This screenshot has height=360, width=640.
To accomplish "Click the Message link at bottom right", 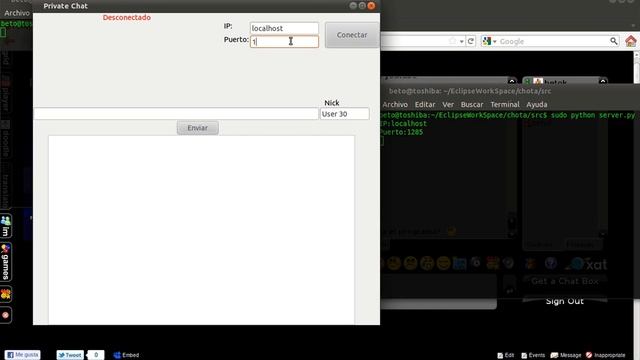I will pyautogui.click(x=566, y=356).
